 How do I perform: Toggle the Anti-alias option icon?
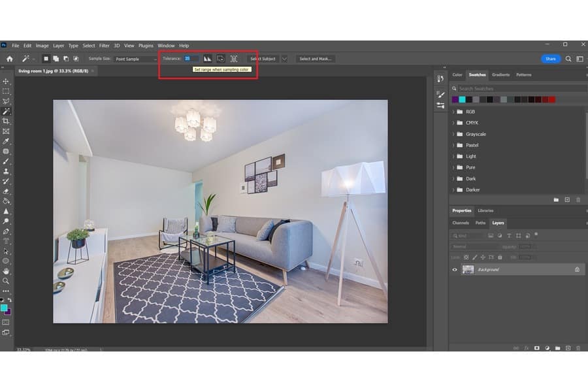click(207, 59)
